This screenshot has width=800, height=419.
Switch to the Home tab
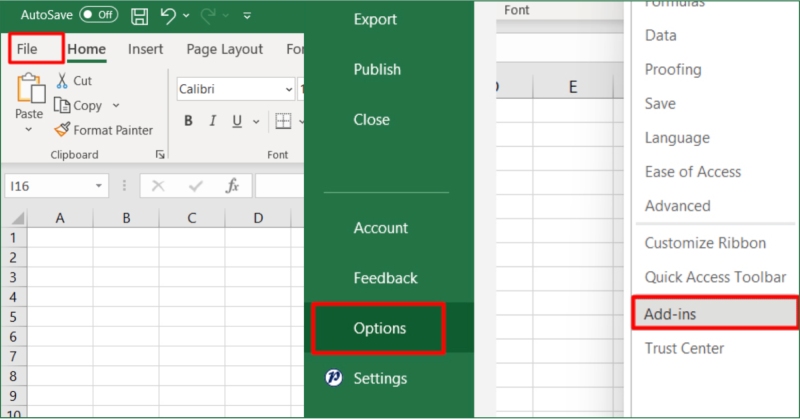pyautogui.click(x=87, y=50)
